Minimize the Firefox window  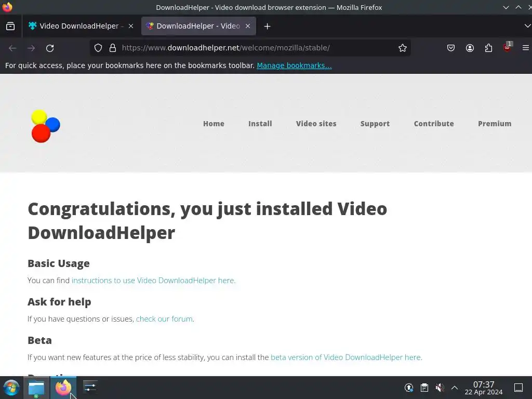coord(506,7)
